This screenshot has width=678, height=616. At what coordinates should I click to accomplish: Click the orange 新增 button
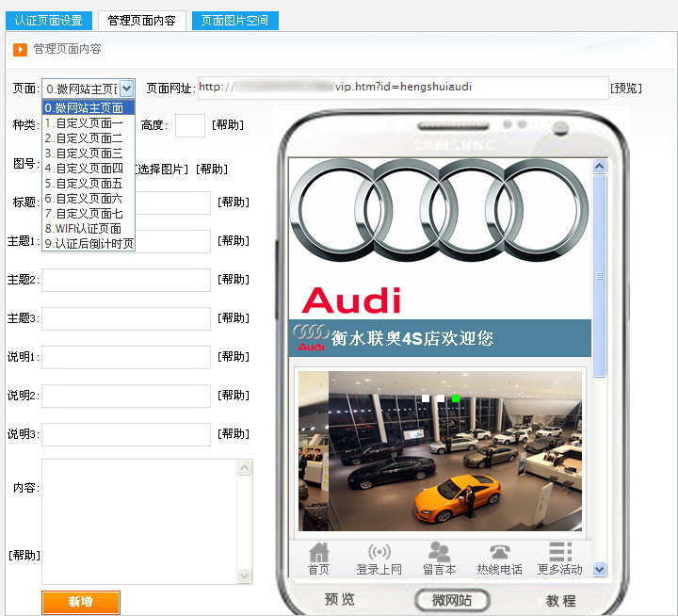point(81,602)
